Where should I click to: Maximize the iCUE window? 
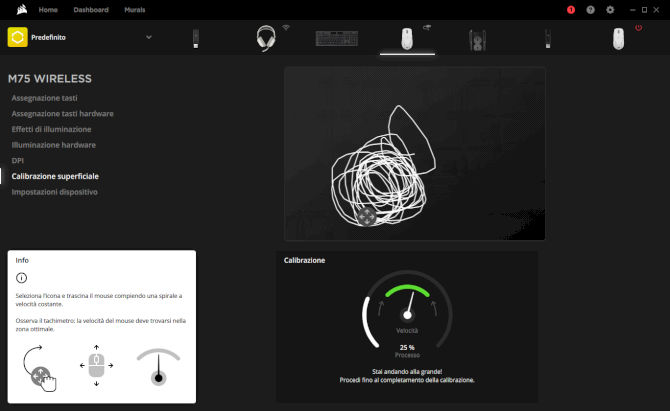click(x=644, y=10)
